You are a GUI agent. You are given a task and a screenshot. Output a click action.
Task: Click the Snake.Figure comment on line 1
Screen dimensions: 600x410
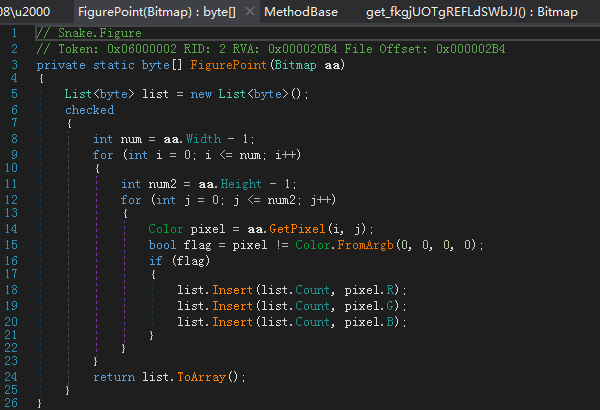click(80, 33)
